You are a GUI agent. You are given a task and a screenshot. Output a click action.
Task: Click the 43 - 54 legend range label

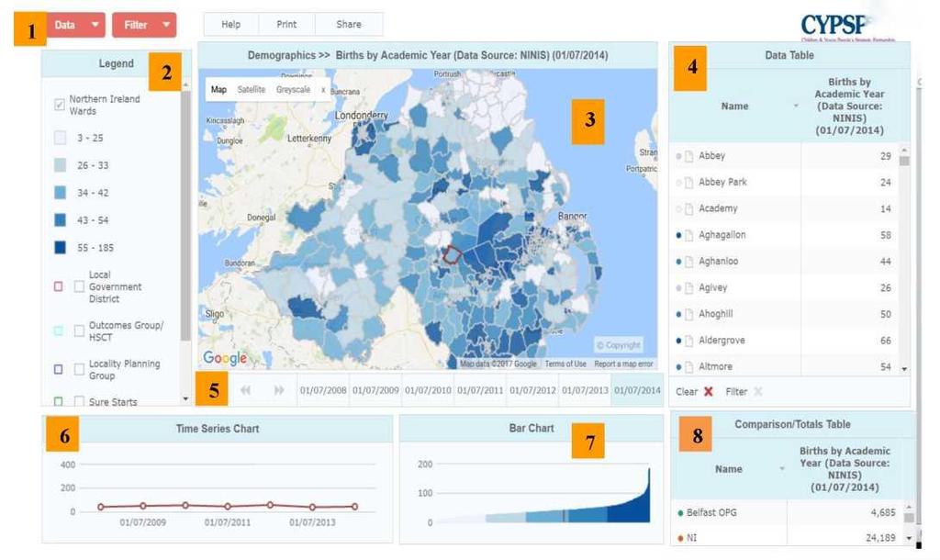[93, 220]
